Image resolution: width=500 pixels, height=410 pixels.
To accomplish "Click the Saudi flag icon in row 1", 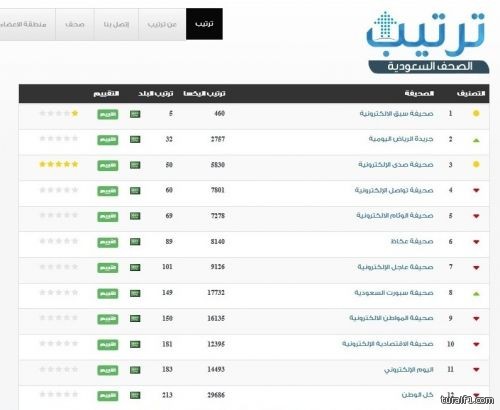I will (x=135, y=114).
